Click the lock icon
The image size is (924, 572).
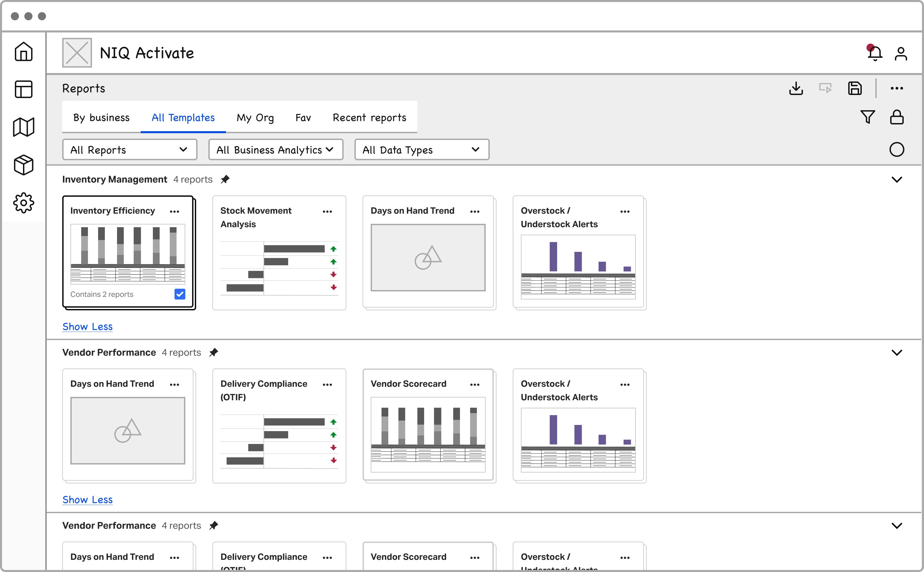(x=896, y=117)
